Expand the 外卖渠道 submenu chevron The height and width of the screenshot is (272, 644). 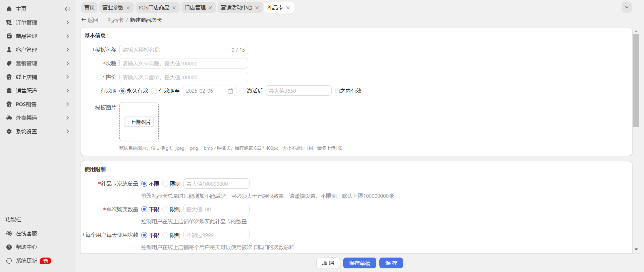67,118
